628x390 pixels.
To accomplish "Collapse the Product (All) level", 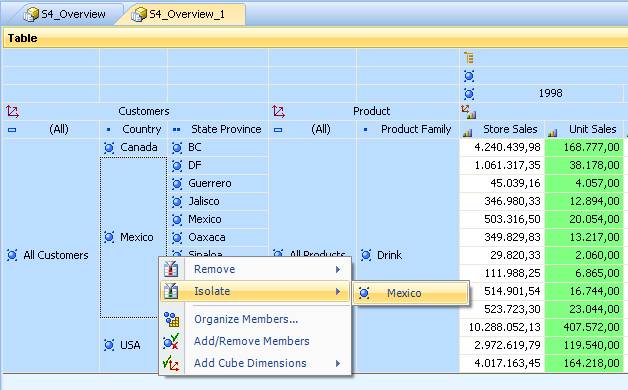I will click(278, 130).
